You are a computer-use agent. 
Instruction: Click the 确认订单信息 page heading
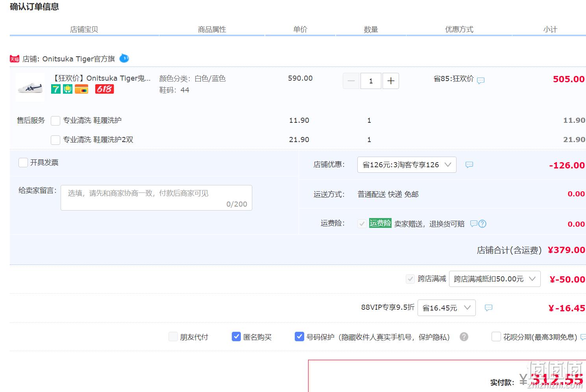click(34, 7)
